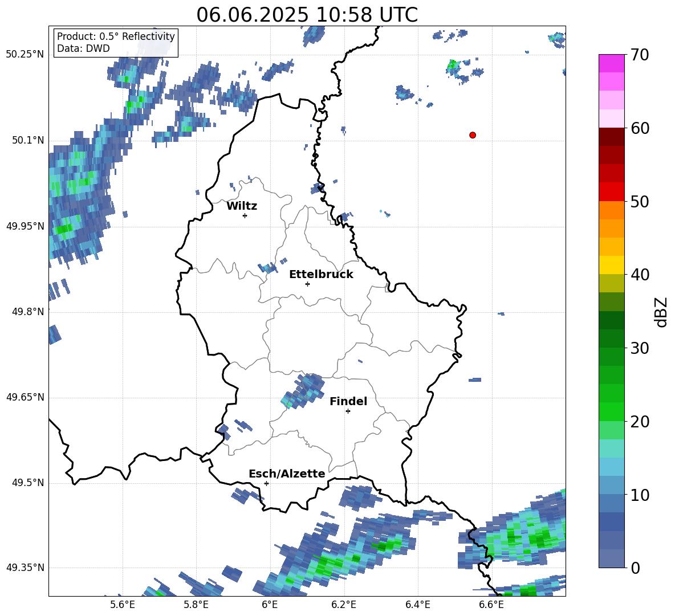The height and width of the screenshot is (616, 675).
Task: Click the 60 tick on the colorbar
Action: (x=640, y=128)
